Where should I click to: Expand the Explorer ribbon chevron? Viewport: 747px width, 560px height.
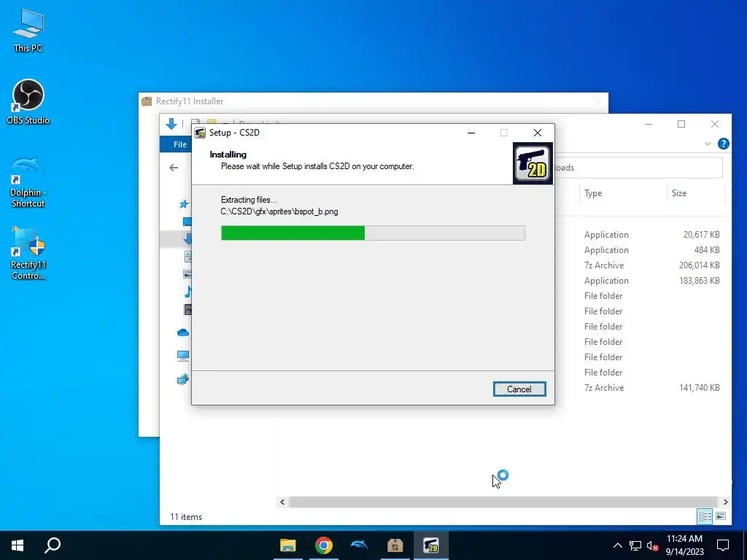point(708,144)
